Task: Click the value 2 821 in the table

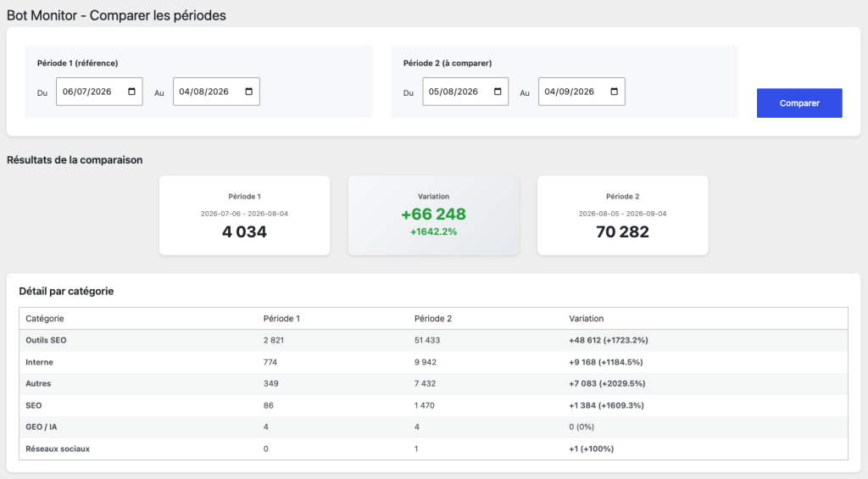Action: tap(274, 340)
